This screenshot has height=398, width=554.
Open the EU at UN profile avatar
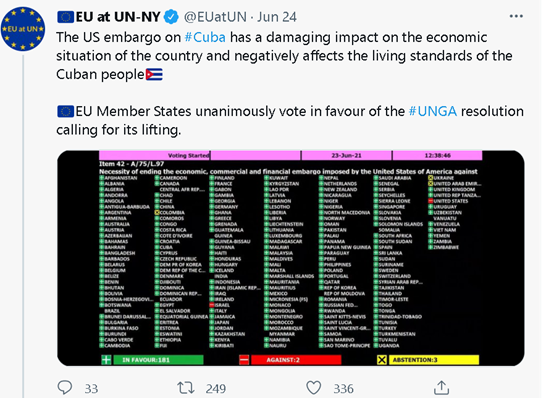(x=23, y=29)
